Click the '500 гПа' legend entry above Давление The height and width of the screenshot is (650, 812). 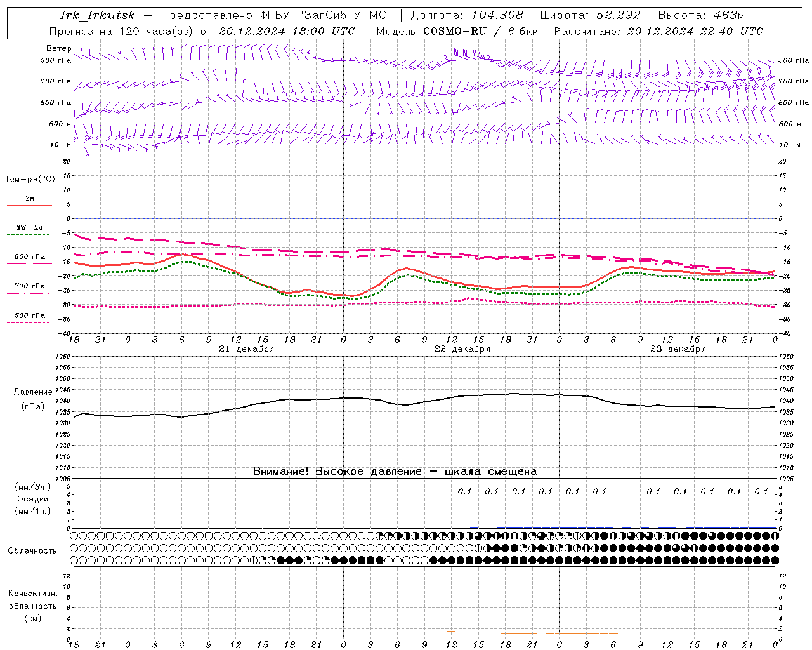tap(30, 315)
